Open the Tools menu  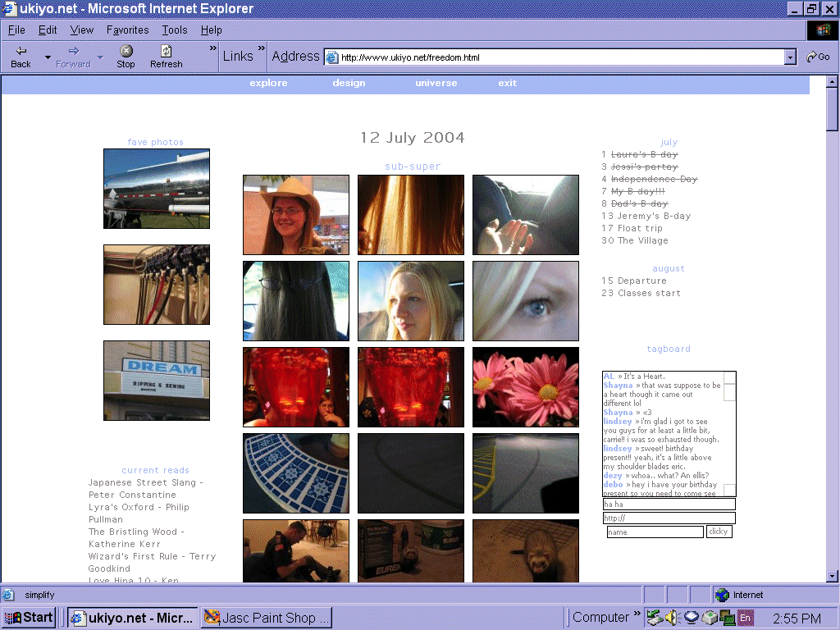click(175, 30)
